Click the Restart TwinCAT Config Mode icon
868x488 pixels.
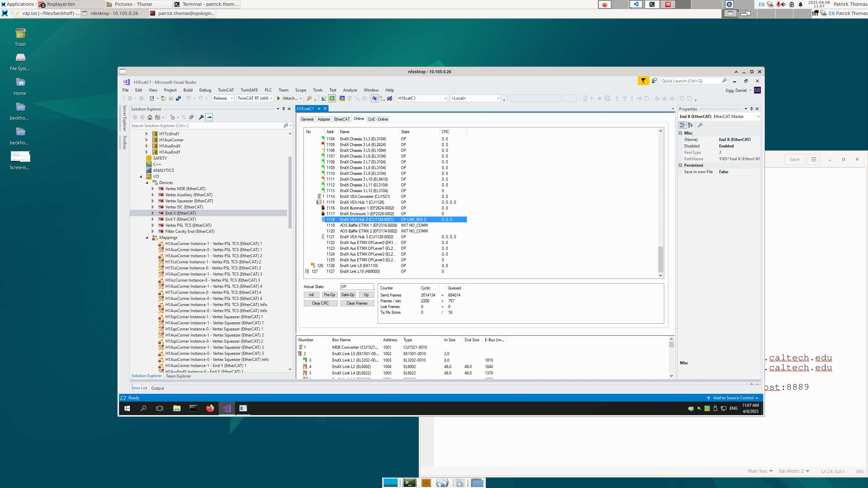342,98
